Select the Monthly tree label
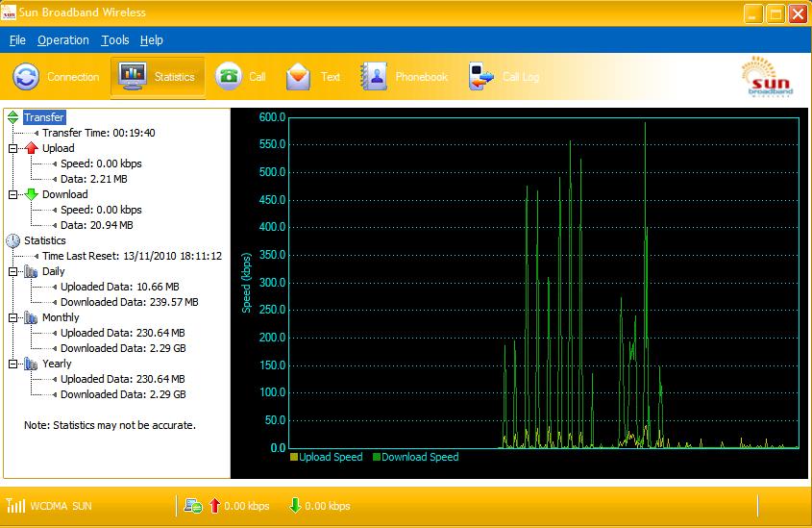 61,317
